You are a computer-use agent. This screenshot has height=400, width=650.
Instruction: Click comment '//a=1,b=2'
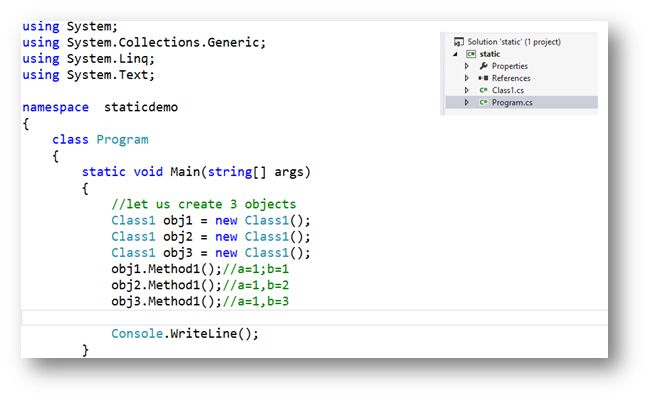tap(256, 285)
